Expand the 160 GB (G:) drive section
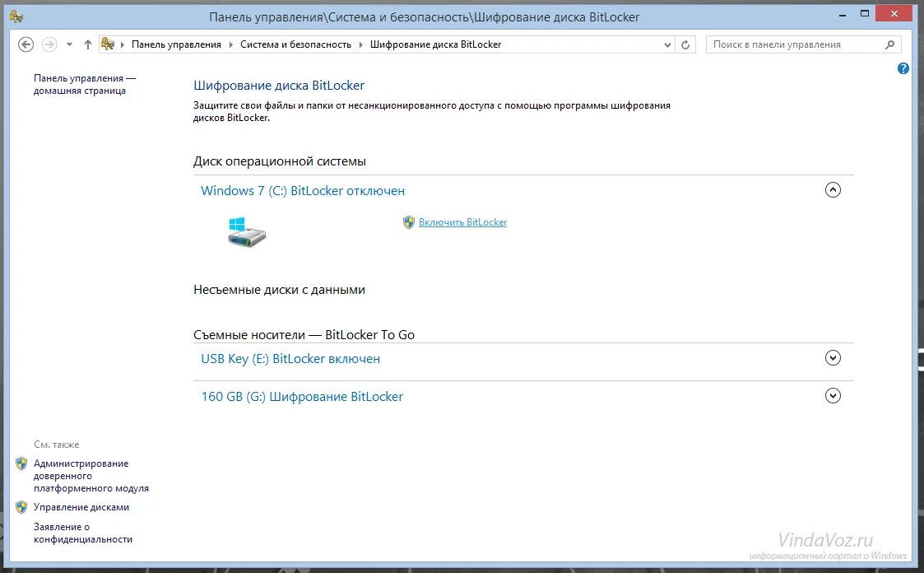924x573 pixels. tap(833, 395)
